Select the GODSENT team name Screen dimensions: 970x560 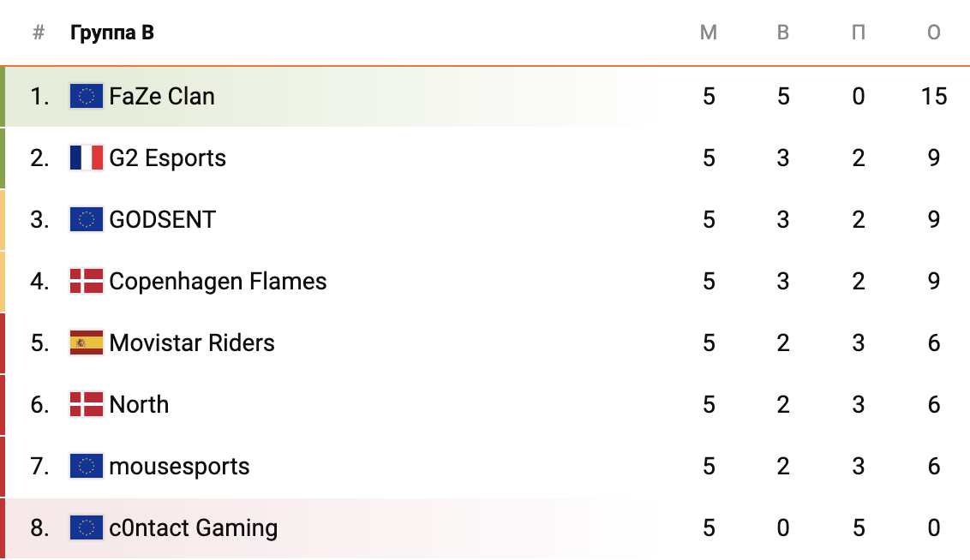[163, 219]
